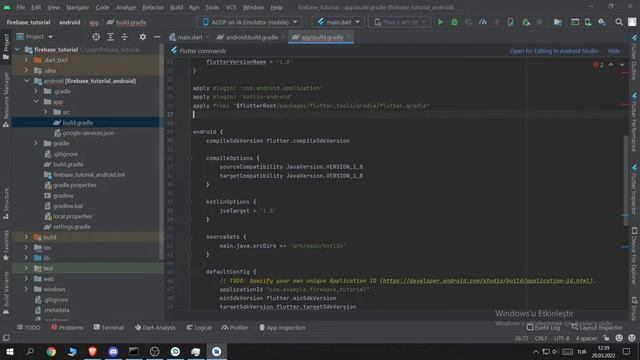This screenshot has height=360, width=640.
Task: Open the Problems tool window
Action: [67, 327]
